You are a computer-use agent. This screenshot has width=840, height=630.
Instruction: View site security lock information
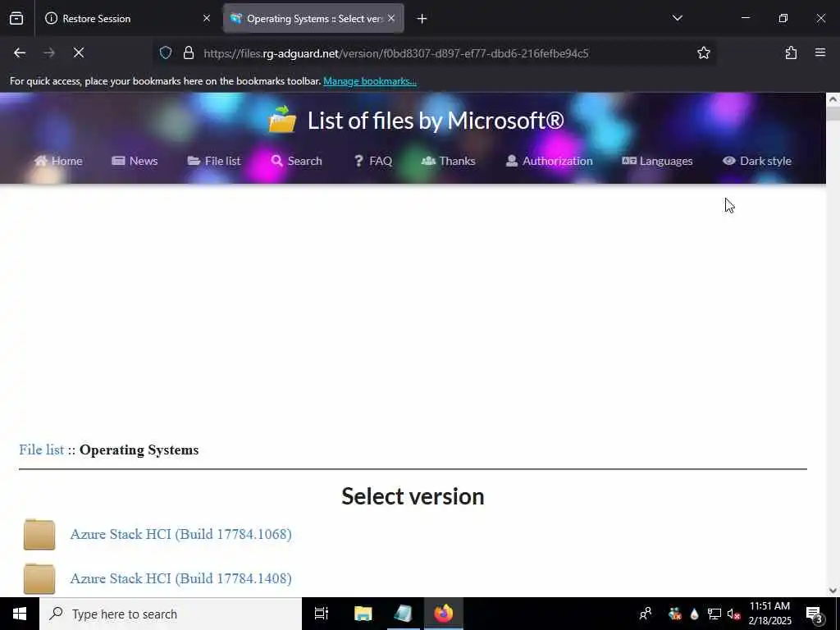tap(188, 52)
